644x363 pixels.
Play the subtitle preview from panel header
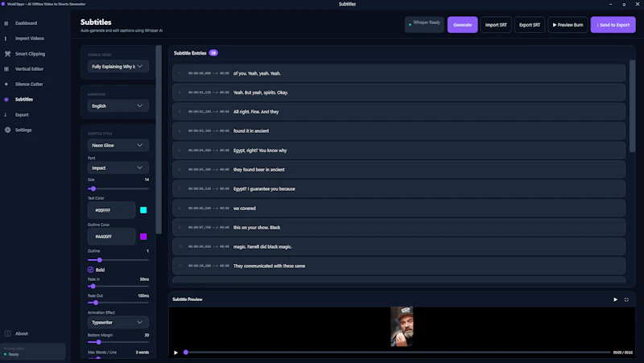click(615, 299)
